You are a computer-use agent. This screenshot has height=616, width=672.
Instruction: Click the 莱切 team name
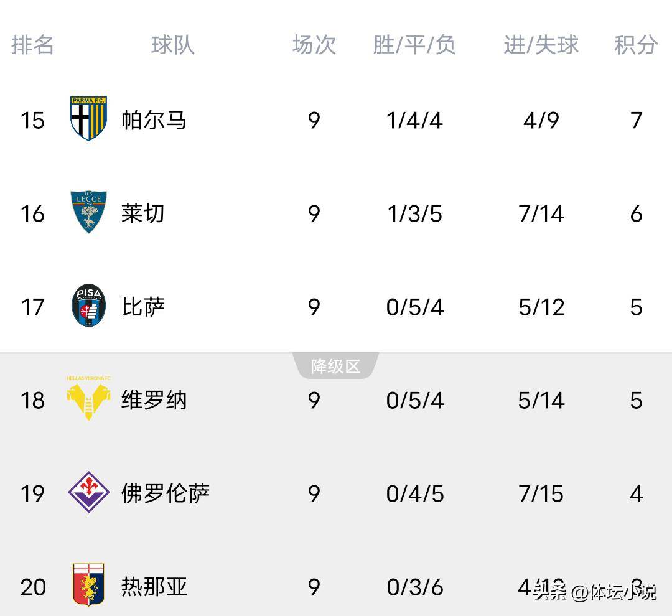142,213
